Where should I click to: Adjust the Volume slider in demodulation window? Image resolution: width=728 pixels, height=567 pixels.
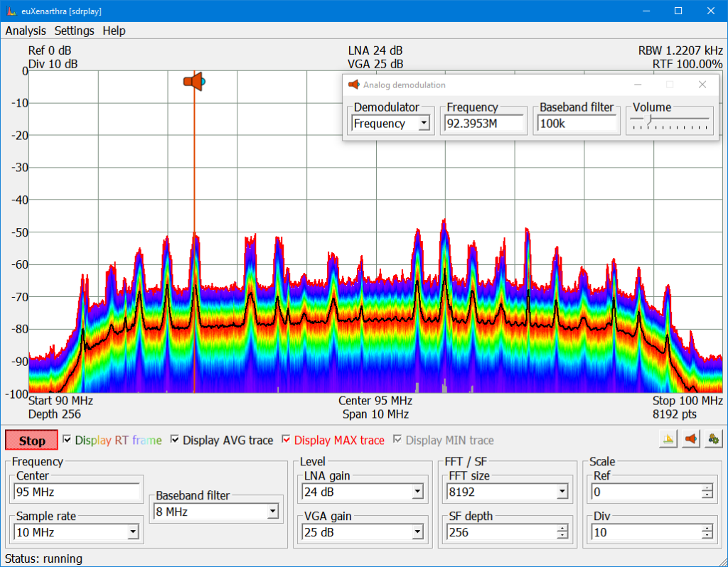click(x=649, y=119)
